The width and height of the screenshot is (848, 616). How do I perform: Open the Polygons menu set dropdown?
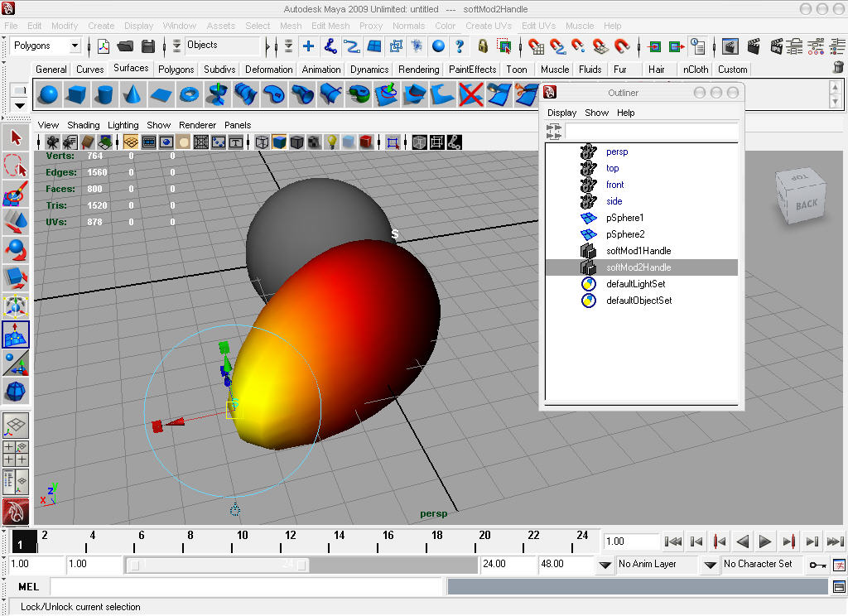75,46
